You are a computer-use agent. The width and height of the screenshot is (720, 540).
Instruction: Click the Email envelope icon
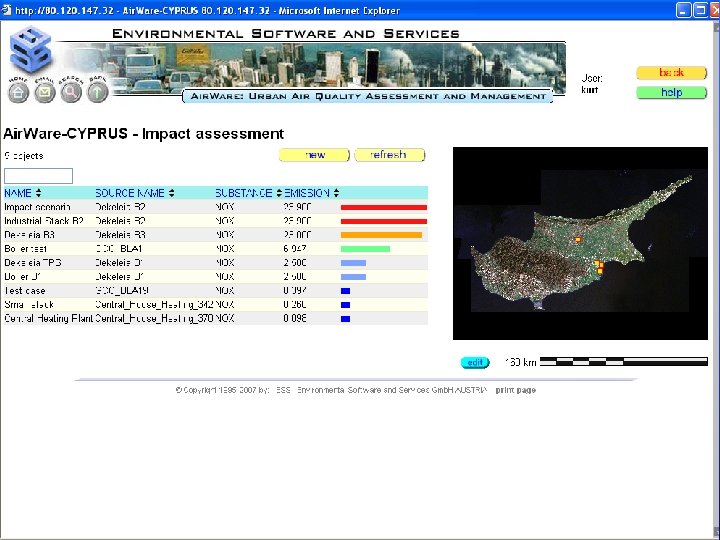point(45,93)
